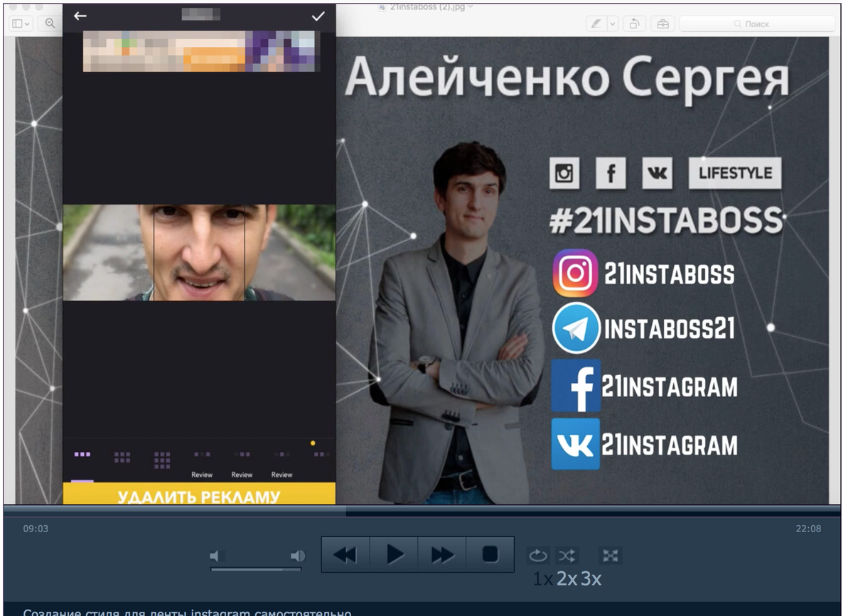Click the Telegram logo

576,328
